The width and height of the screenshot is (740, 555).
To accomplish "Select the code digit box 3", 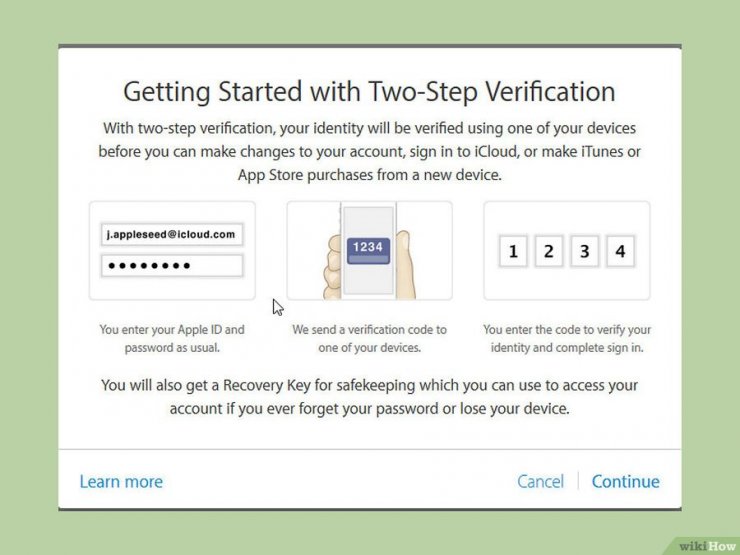I will (x=584, y=251).
